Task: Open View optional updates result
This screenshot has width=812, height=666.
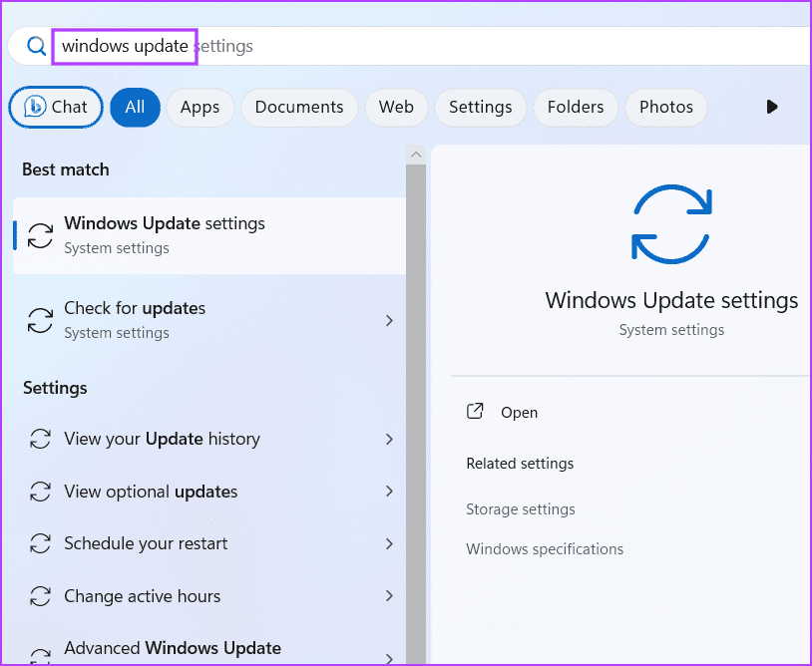Action: tap(209, 492)
